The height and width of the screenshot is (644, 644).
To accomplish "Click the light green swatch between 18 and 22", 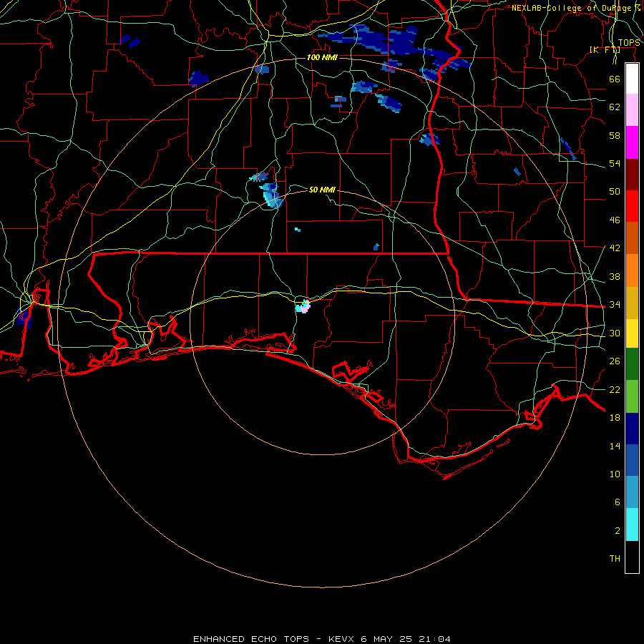I will [632, 396].
